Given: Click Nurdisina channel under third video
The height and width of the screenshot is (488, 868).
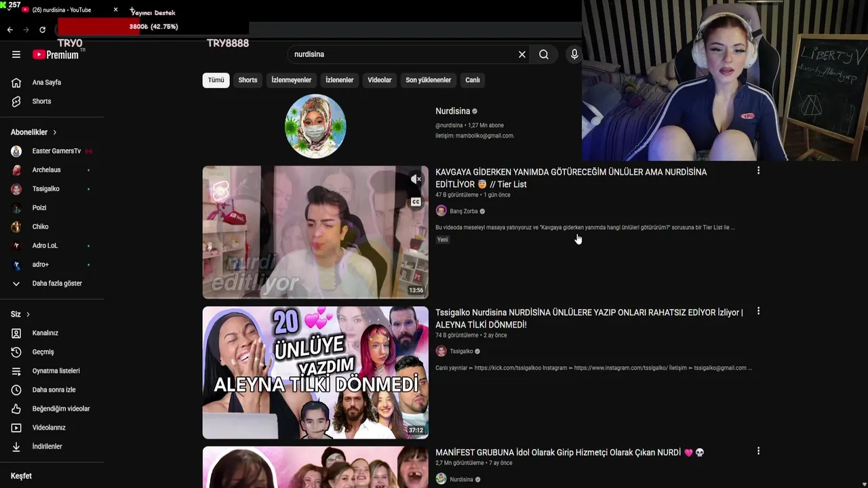Looking at the screenshot, I should (x=461, y=480).
